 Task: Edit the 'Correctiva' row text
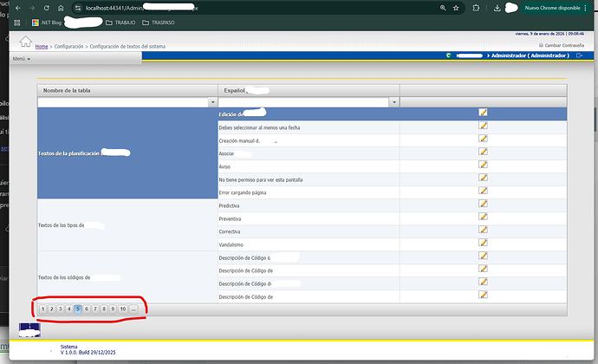tap(484, 232)
